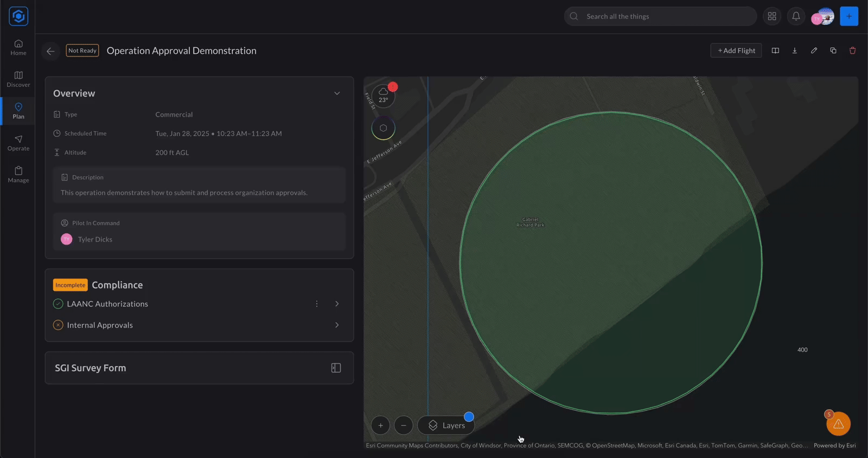The height and width of the screenshot is (458, 868).
Task: Click the Powered by Esri link
Action: 834,446
